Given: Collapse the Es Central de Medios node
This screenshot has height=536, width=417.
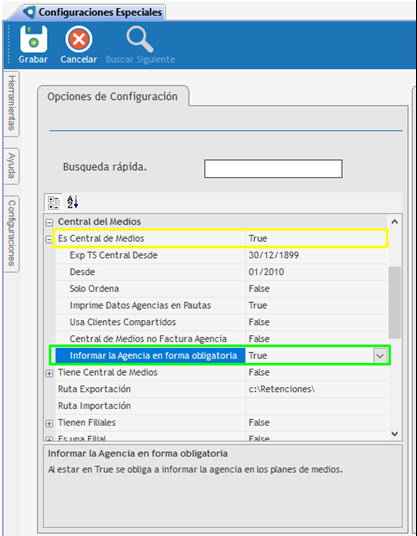Looking at the screenshot, I should pos(49,240).
